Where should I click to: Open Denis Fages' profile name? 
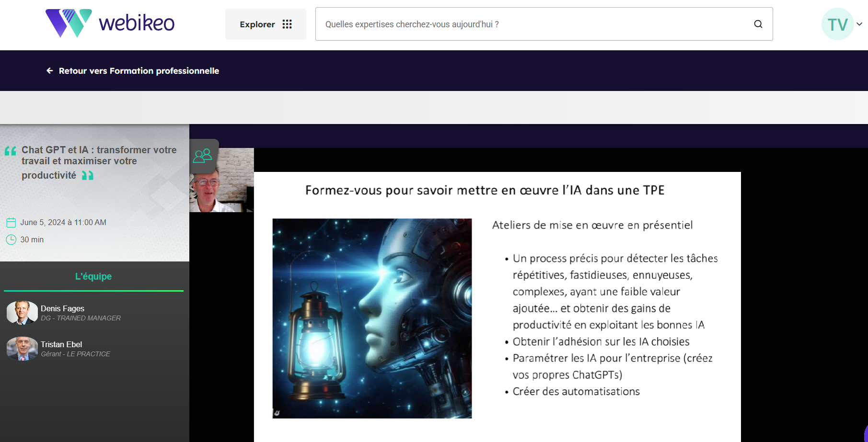coord(62,308)
